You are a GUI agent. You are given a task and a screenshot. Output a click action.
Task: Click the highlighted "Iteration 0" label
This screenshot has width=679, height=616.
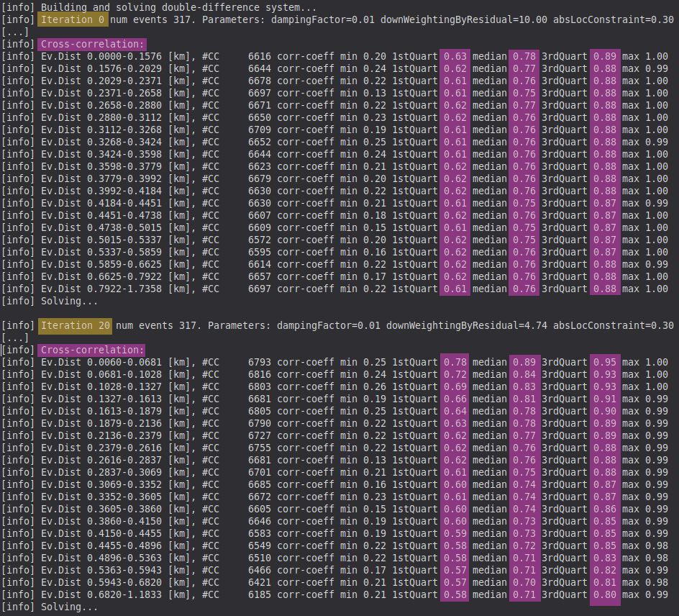(72, 20)
